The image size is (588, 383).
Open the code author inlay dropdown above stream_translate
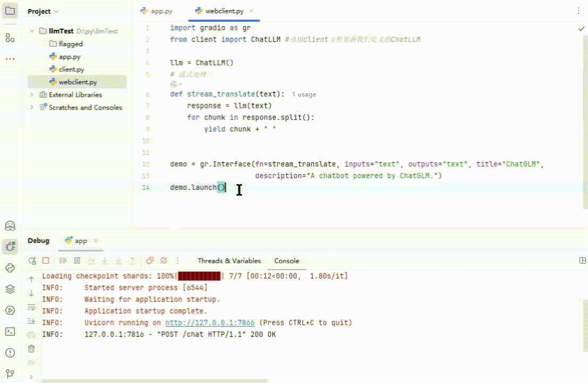click(x=176, y=84)
